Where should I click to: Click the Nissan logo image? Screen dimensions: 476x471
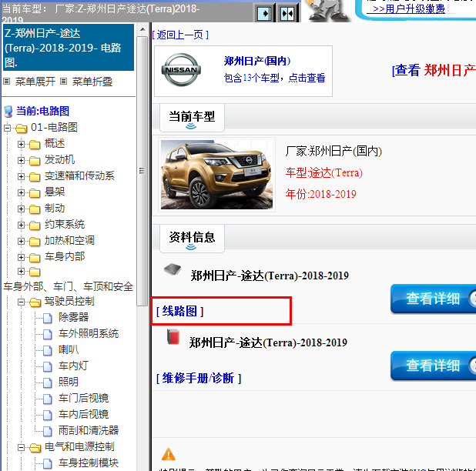181,70
